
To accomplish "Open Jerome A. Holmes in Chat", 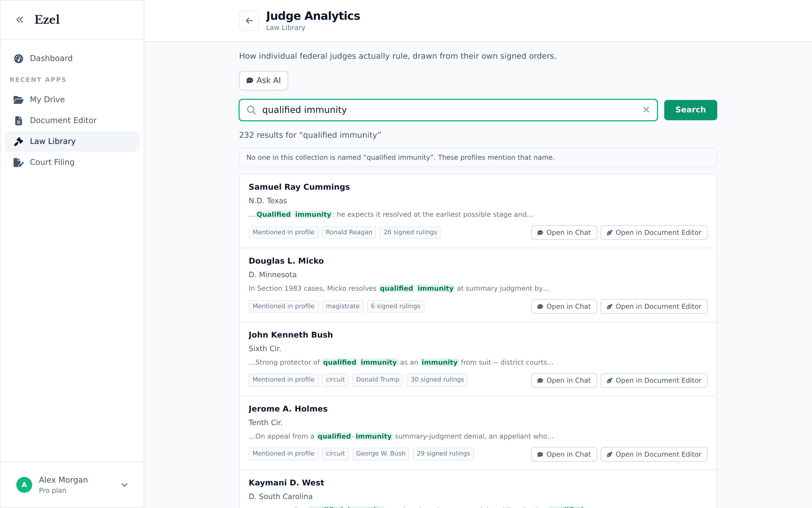I will click(564, 454).
